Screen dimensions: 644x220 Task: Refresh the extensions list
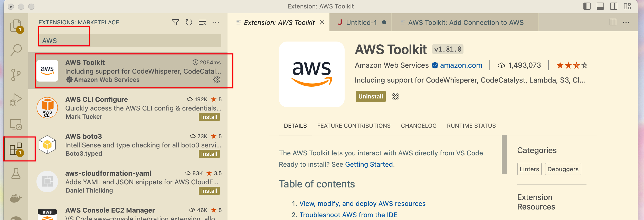tap(189, 23)
